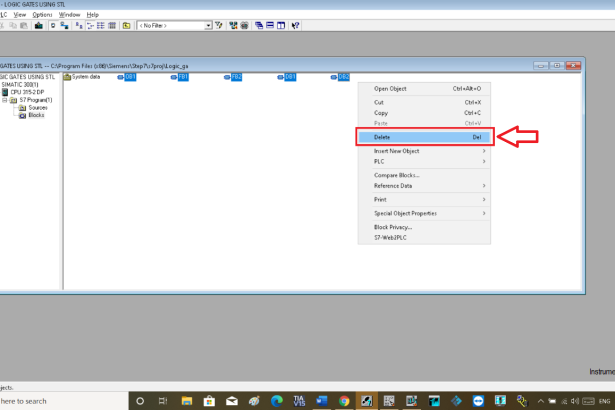
Task: Launch Microsoft Edge from the taskbar
Action: (277, 400)
